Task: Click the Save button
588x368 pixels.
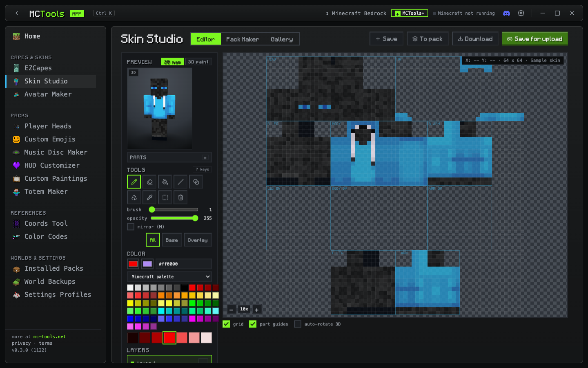Action: [x=386, y=39]
